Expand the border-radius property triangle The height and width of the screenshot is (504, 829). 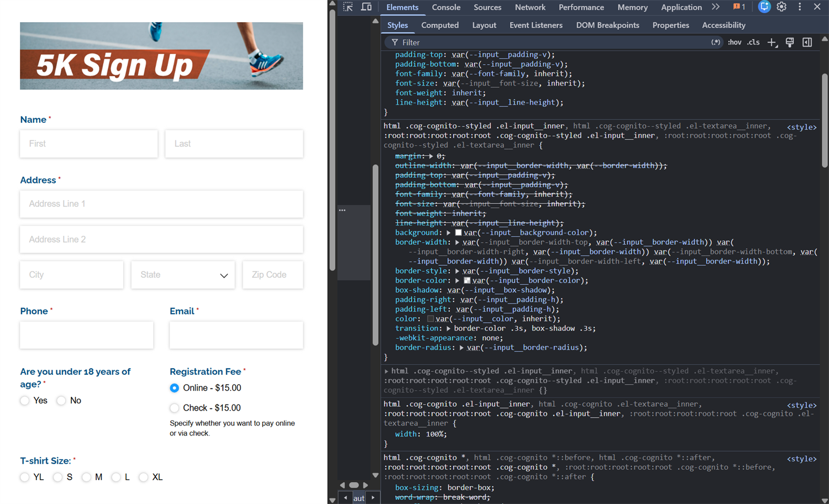click(461, 348)
